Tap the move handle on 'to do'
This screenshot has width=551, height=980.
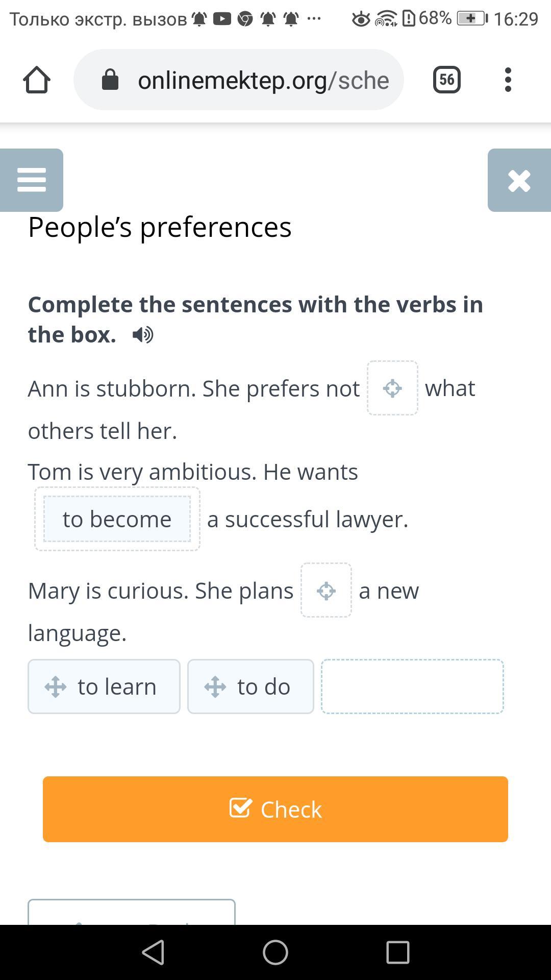coord(215,687)
